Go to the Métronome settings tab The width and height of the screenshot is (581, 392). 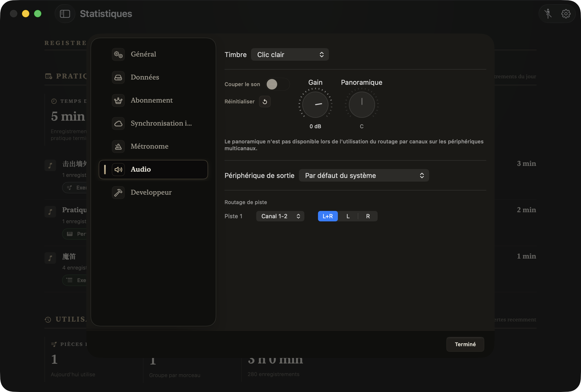(x=153, y=146)
